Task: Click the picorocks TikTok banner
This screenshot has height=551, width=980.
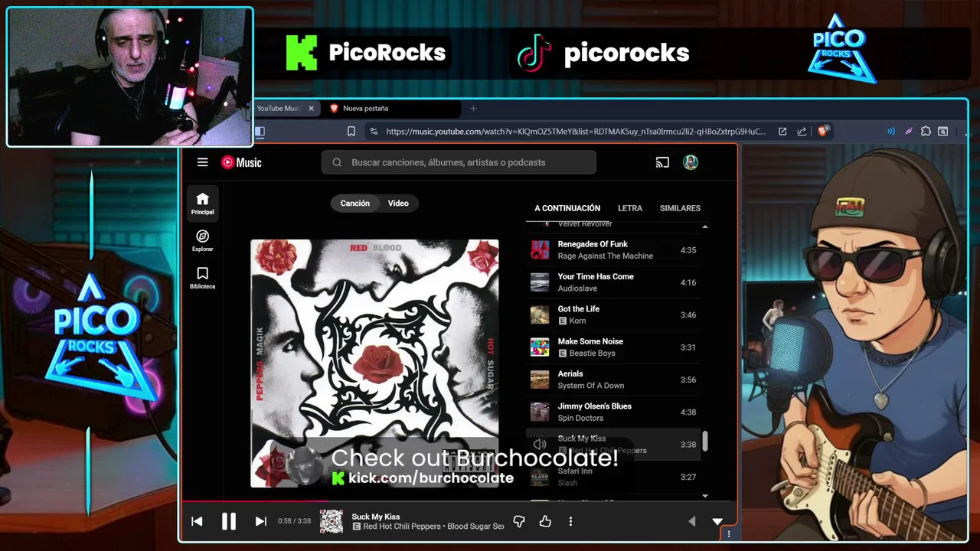Action: click(603, 53)
